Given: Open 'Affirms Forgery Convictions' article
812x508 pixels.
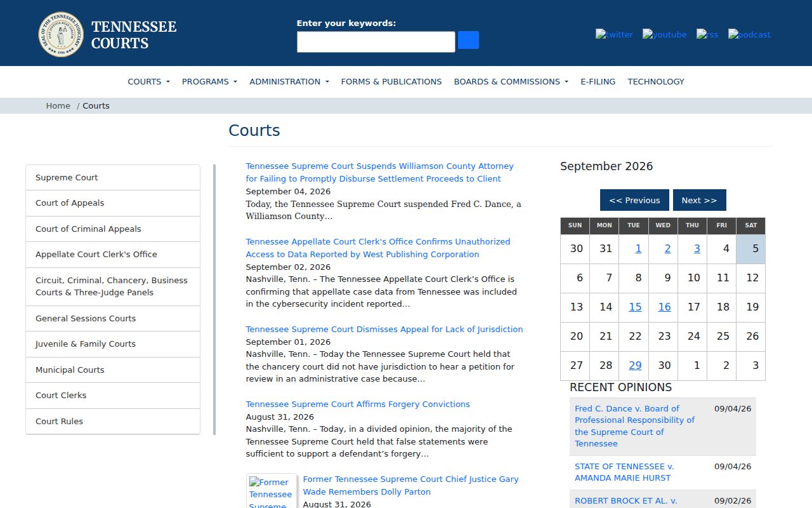Looking at the screenshot, I should click(358, 404).
